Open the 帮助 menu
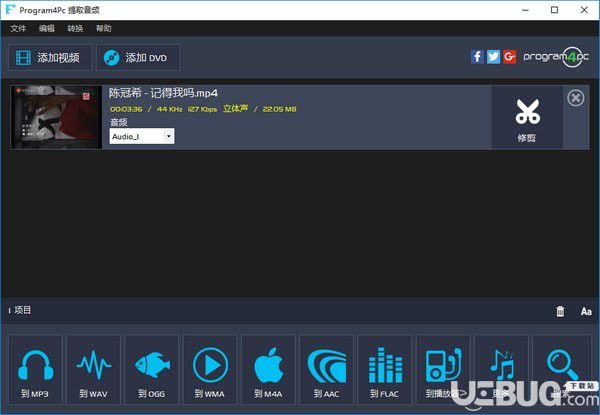This screenshot has height=415, width=600. [103, 28]
